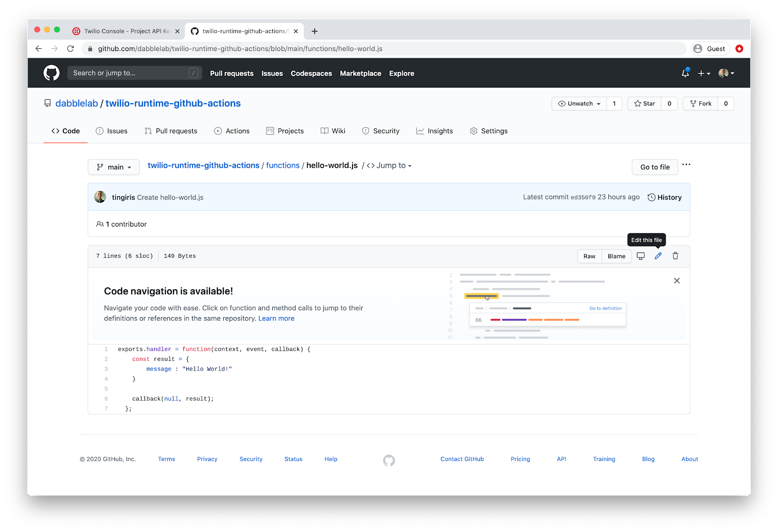778x532 pixels.
Task: Click the Learn more link
Action: (x=276, y=319)
